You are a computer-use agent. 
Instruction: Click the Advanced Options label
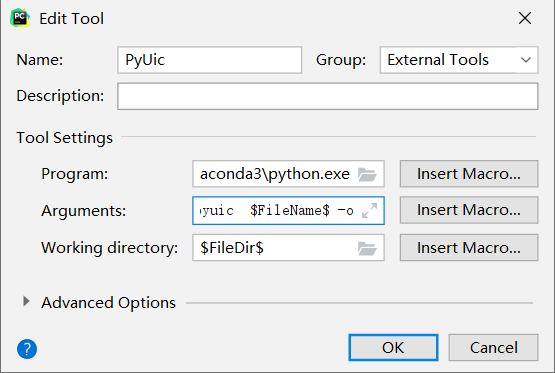point(108,303)
